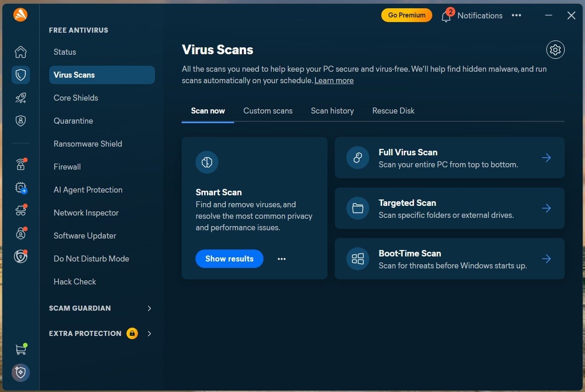Start the Full Virus Scan
The height and width of the screenshot is (392, 585).
click(x=450, y=158)
